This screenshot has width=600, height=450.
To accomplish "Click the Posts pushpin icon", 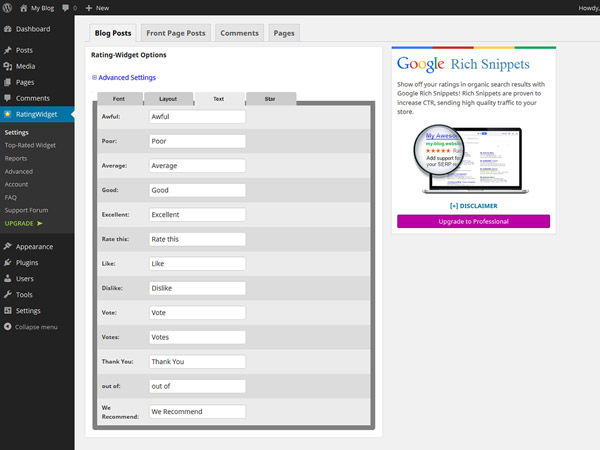I will pyautogui.click(x=8, y=50).
